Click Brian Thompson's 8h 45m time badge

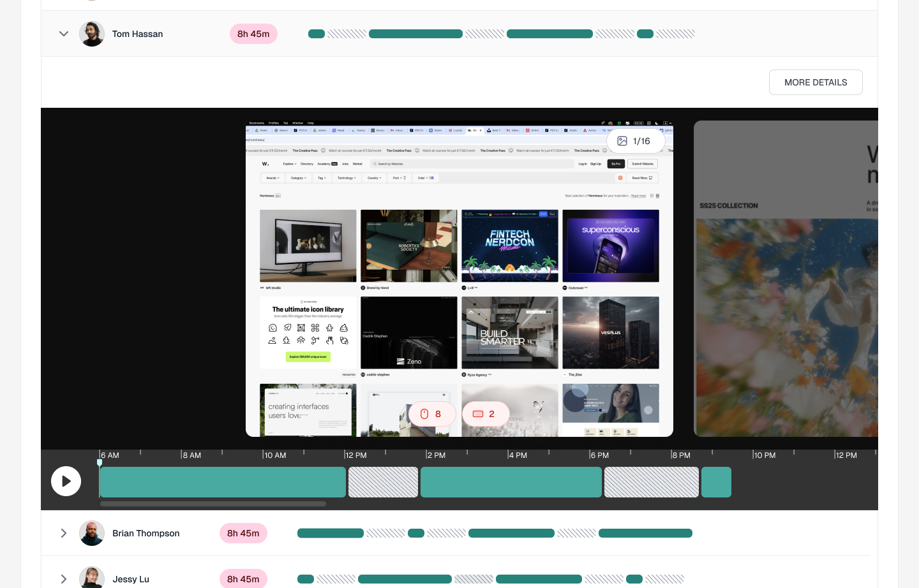tap(243, 533)
